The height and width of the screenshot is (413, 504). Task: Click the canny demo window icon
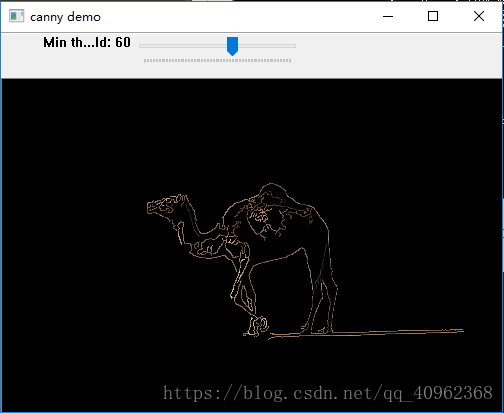[x=17, y=16]
